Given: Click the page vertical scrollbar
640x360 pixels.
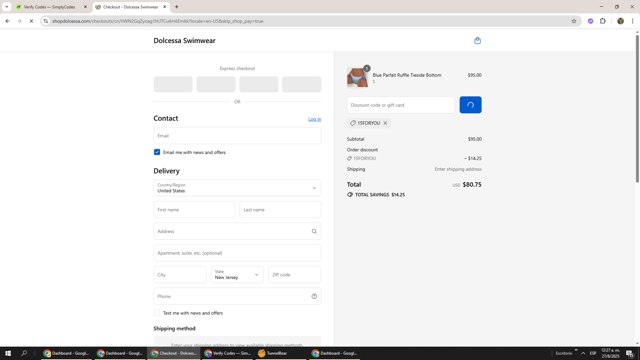Looking at the screenshot, I should click(x=637, y=109).
